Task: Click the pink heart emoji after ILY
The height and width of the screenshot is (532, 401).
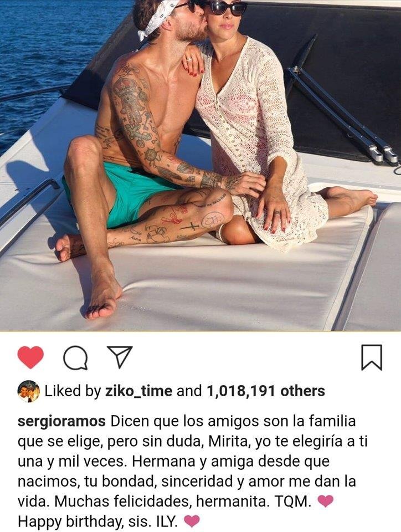Action: [192, 521]
